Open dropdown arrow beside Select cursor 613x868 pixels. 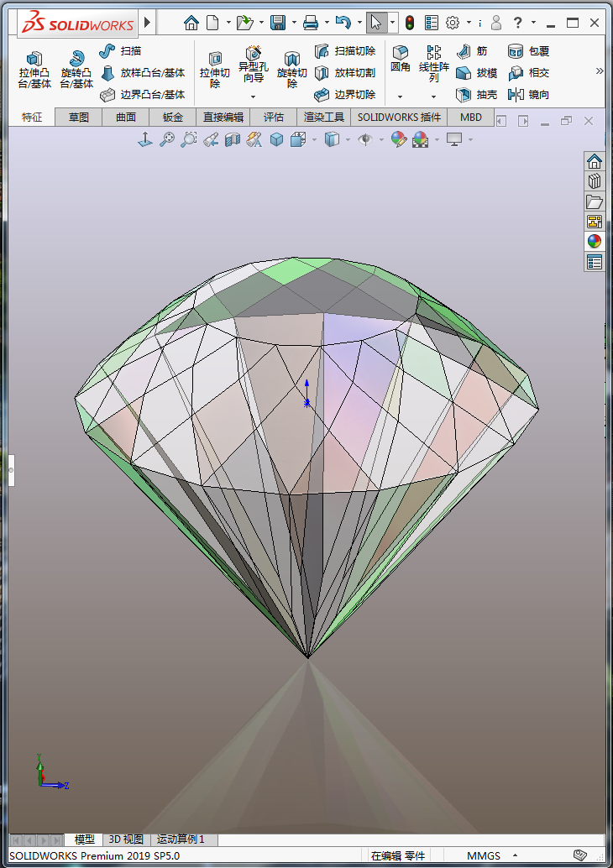click(393, 23)
